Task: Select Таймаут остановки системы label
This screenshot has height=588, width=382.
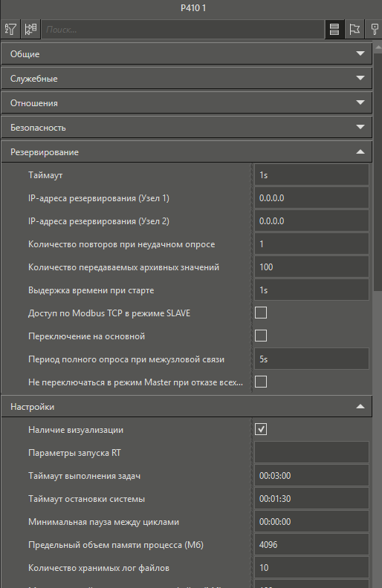Action: click(87, 499)
